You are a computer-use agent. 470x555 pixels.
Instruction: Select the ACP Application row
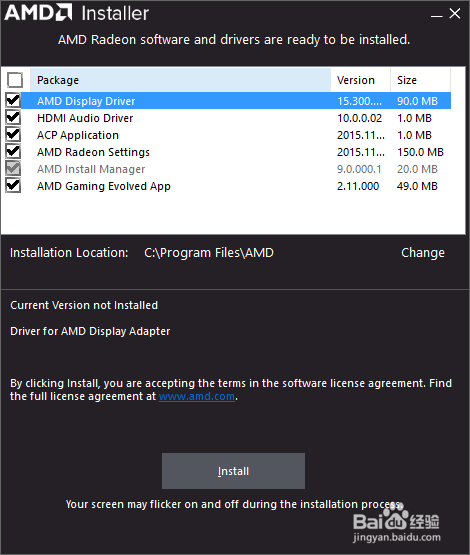click(236, 135)
